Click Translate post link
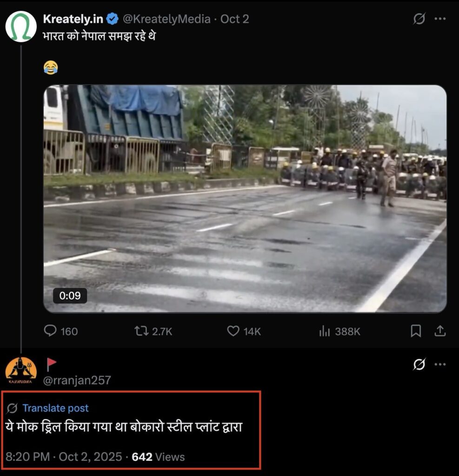The height and width of the screenshot is (476, 459). [55, 408]
